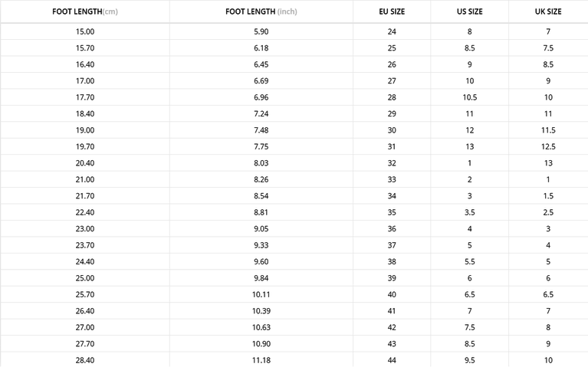Select EU size 44 cell
Screen dimensions: 588x367
pyautogui.click(x=392, y=360)
